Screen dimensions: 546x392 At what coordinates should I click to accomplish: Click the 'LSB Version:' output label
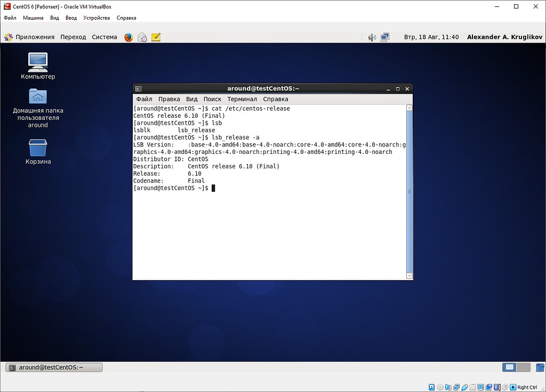(x=154, y=145)
